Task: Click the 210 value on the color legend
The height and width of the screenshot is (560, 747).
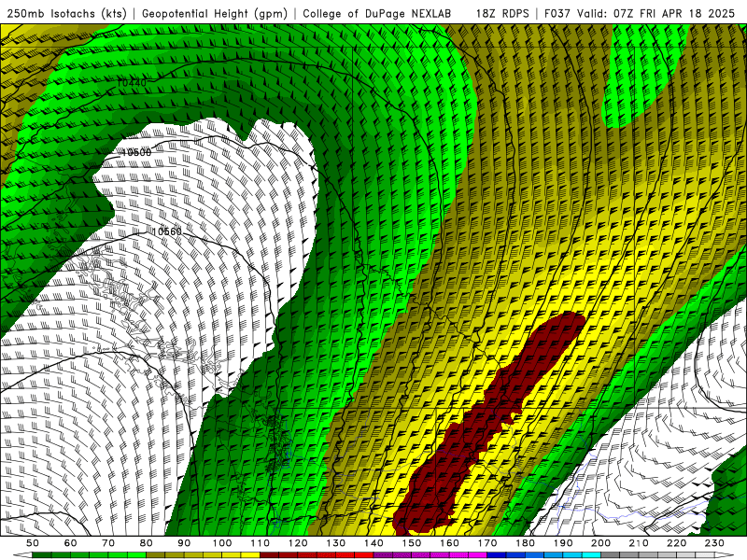Action: point(639,543)
